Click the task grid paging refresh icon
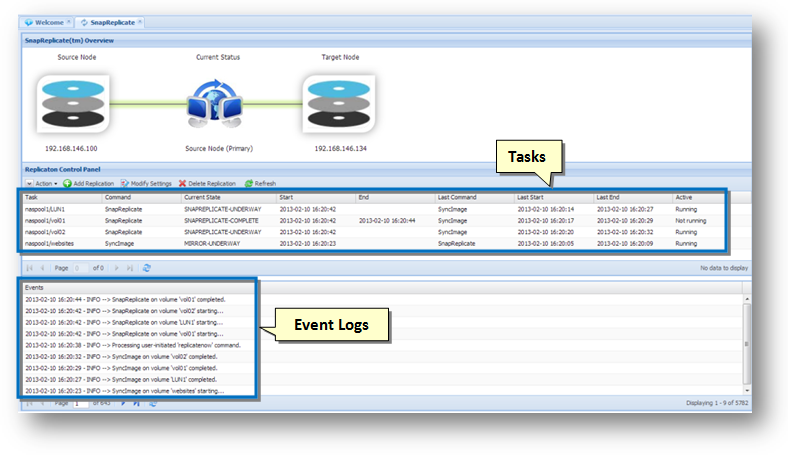788x456 pixels. pos(147,268)
